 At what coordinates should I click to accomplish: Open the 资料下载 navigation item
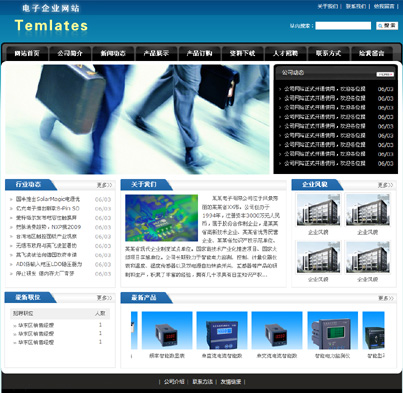tap(242, 53)
